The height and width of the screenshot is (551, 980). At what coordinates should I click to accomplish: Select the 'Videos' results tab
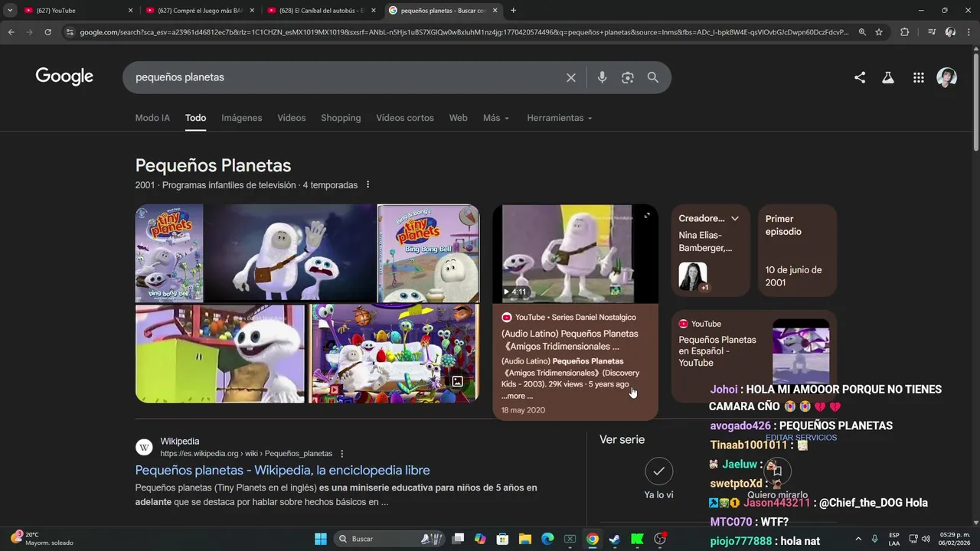291,118
